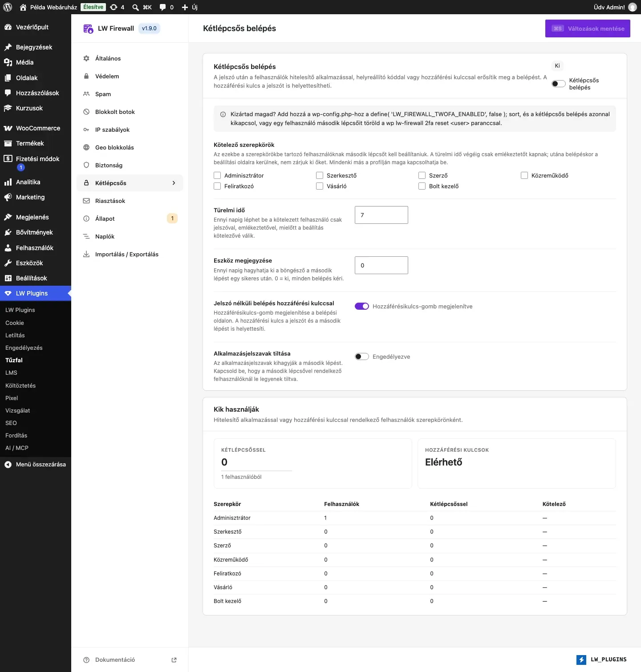Viewport: 641px width, 672px height.
Task: Open the Új new content menu
Action: 190,7
